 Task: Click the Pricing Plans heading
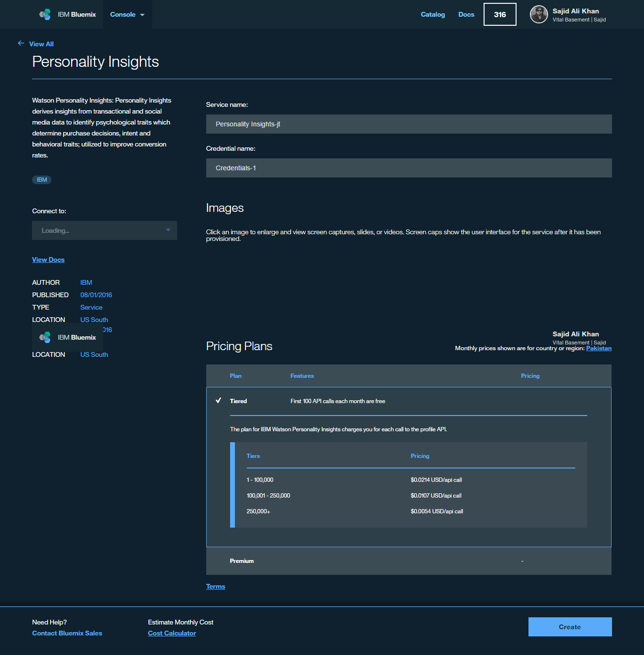pos(239,346)
